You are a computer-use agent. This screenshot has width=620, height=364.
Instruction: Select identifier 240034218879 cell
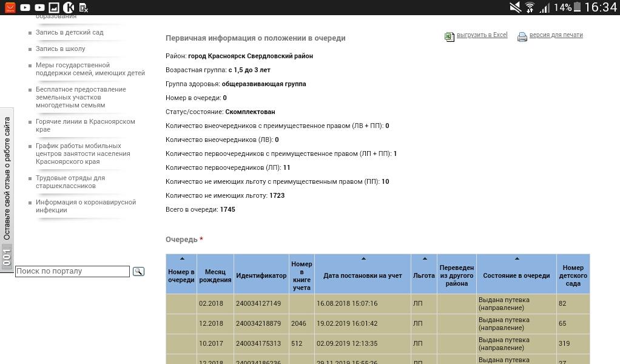[261, 323]
